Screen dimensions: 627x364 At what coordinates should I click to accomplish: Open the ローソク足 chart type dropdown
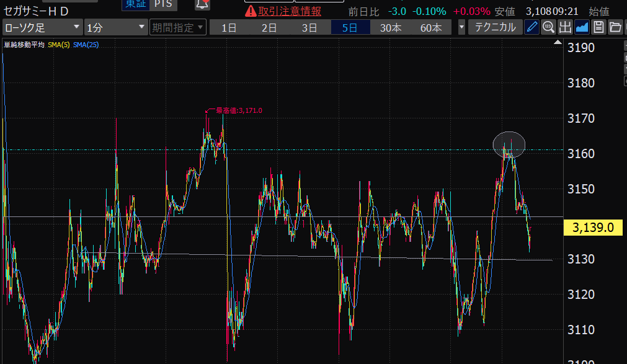(x=42, y=27)
